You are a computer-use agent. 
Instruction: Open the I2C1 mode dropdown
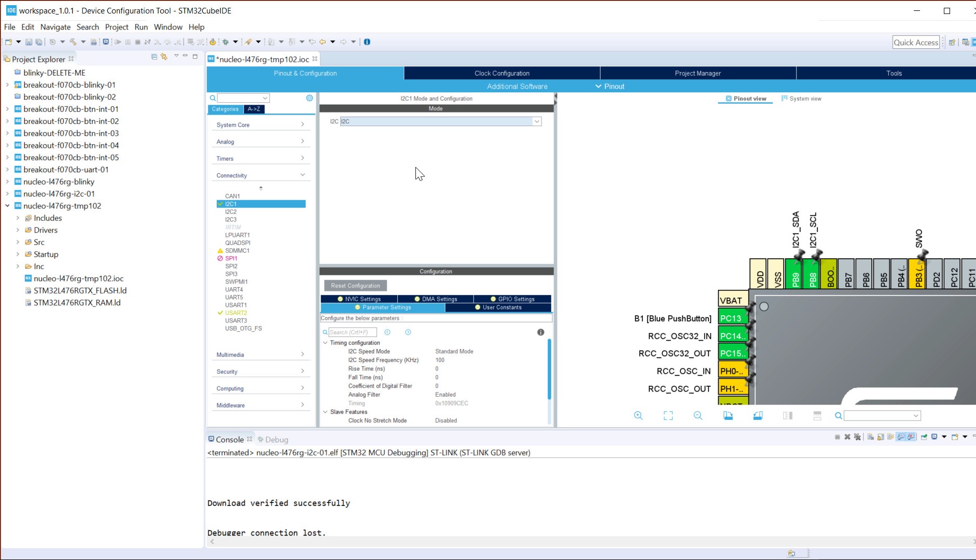(x=536, y=121)
